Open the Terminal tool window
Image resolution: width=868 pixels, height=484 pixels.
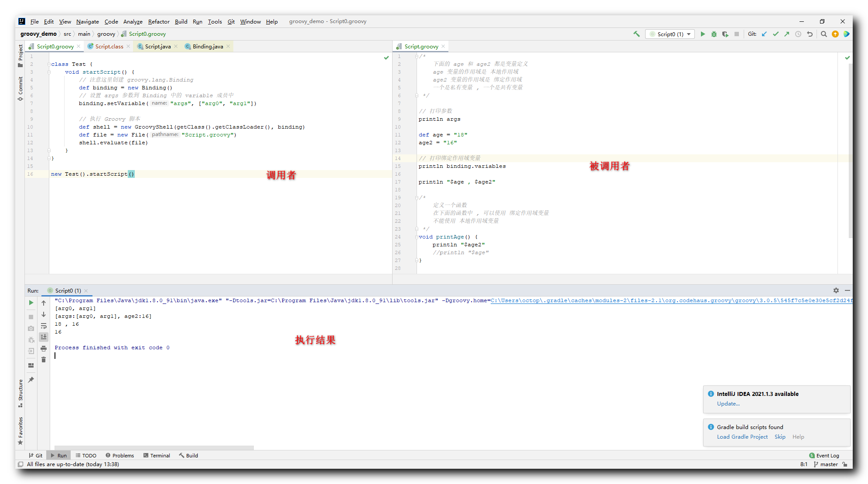(x=157, y=456)
